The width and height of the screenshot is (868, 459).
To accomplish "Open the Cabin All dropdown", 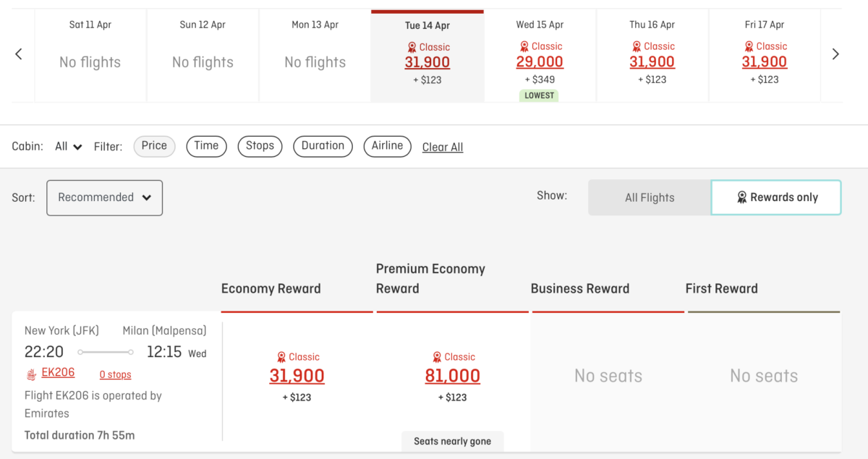I will (69, 147).
